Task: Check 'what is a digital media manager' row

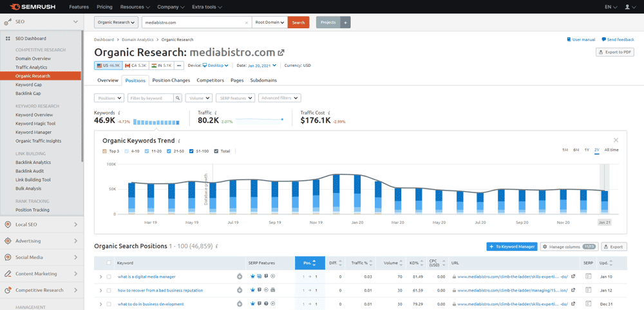Action: coord(109,277)
